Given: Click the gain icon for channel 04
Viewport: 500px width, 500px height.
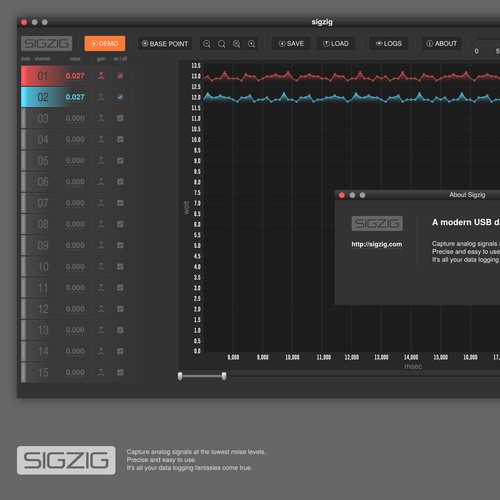Looking at the screenshot, I should pyautogui.click(x=101, y=139).
